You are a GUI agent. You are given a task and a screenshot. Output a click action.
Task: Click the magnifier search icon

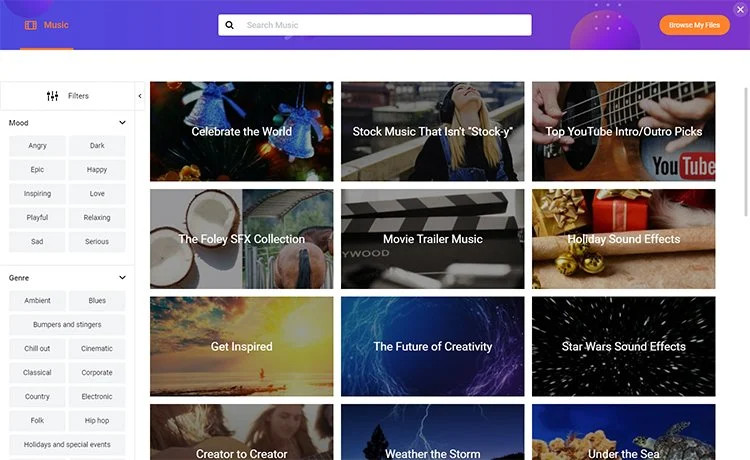230,25
